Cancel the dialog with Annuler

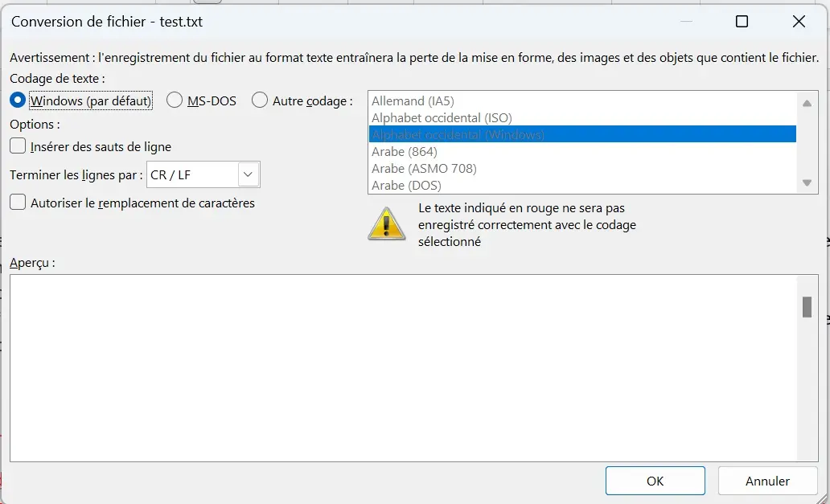(766, 480)
